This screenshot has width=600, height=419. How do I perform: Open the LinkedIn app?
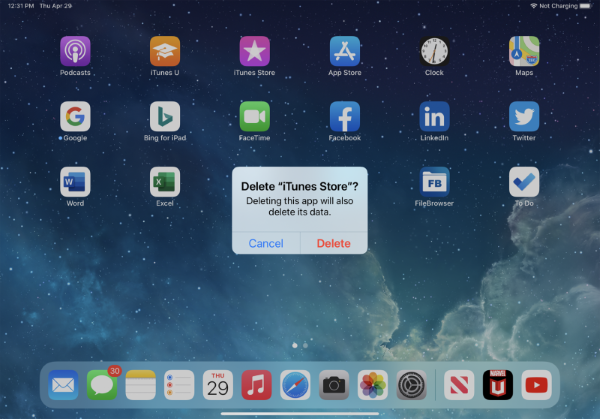coord(434,116)
